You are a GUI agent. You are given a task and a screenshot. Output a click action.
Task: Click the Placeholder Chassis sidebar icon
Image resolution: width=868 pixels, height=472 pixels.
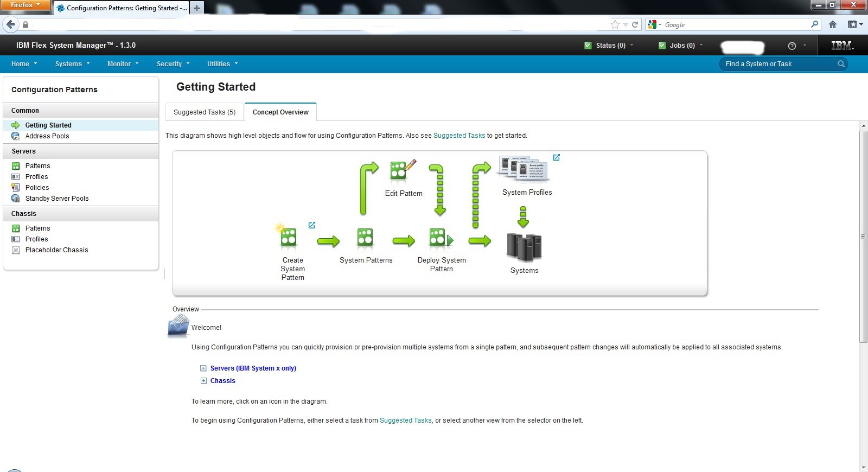16,250
